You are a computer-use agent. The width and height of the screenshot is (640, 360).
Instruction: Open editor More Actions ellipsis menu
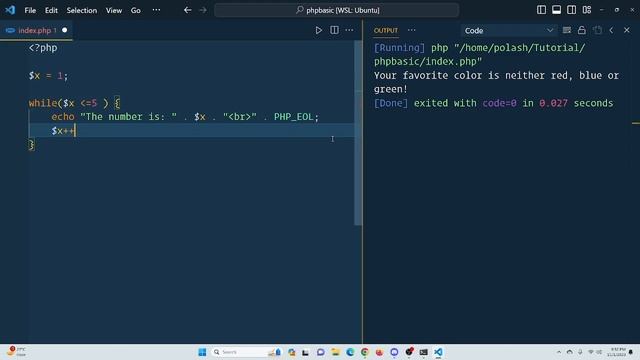[349, 30]
